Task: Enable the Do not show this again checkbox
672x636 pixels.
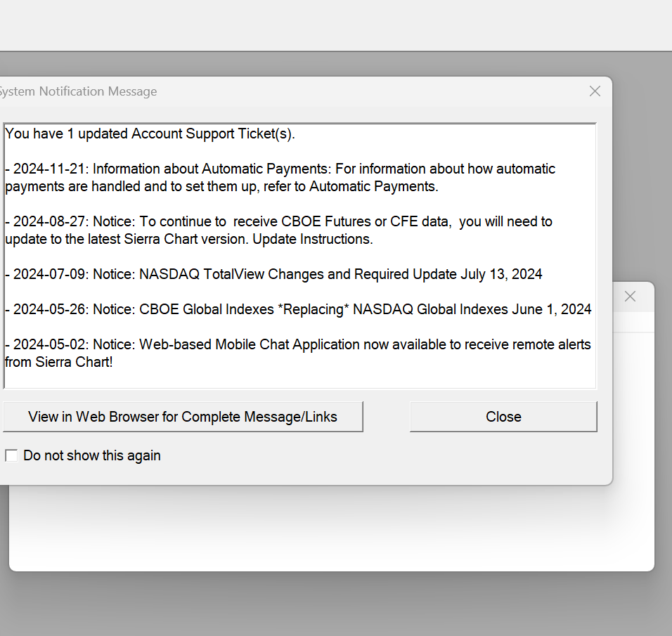Action: [x=11, y=455]
